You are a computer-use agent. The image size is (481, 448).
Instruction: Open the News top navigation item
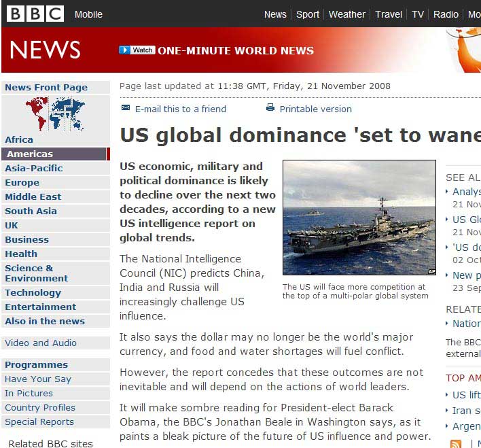275,14
